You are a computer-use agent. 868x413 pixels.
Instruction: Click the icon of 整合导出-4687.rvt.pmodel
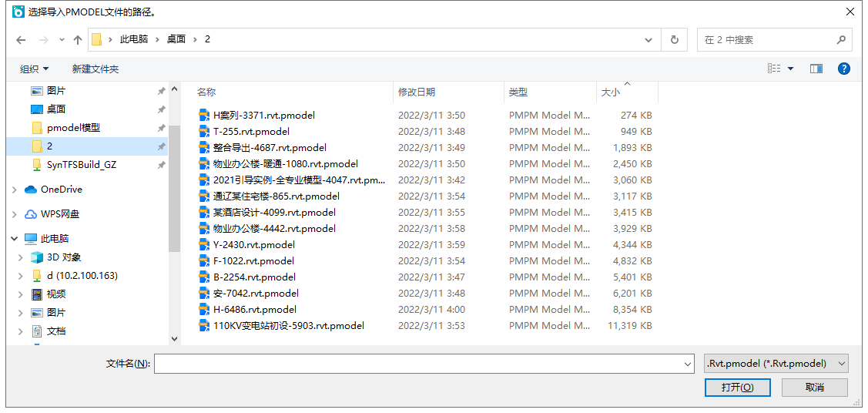click(204, 148)
